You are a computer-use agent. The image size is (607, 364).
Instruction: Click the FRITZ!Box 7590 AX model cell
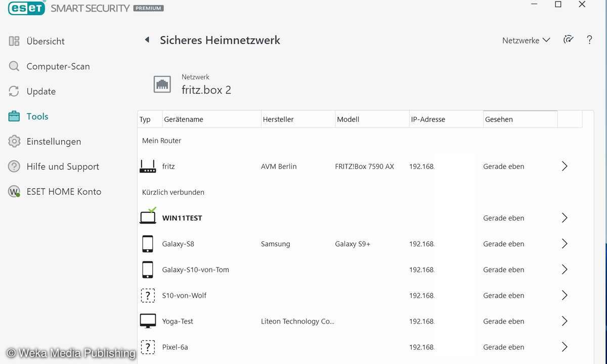(364, 166)
